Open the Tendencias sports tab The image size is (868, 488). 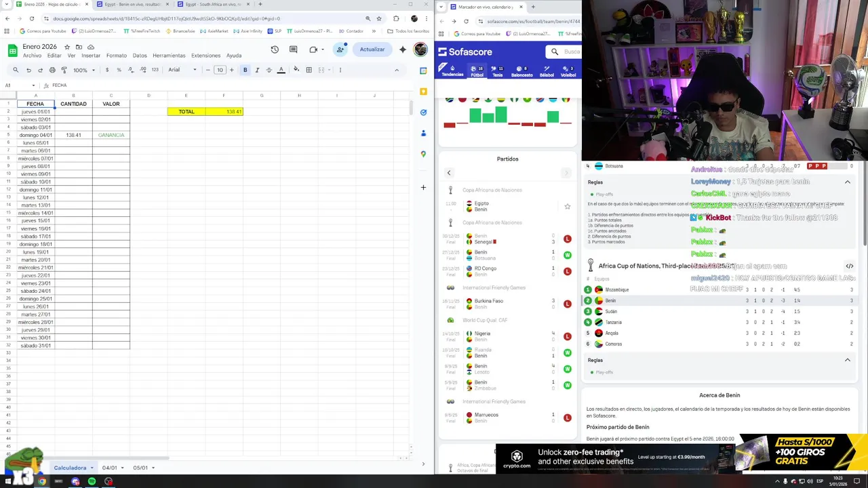(452, 70)
